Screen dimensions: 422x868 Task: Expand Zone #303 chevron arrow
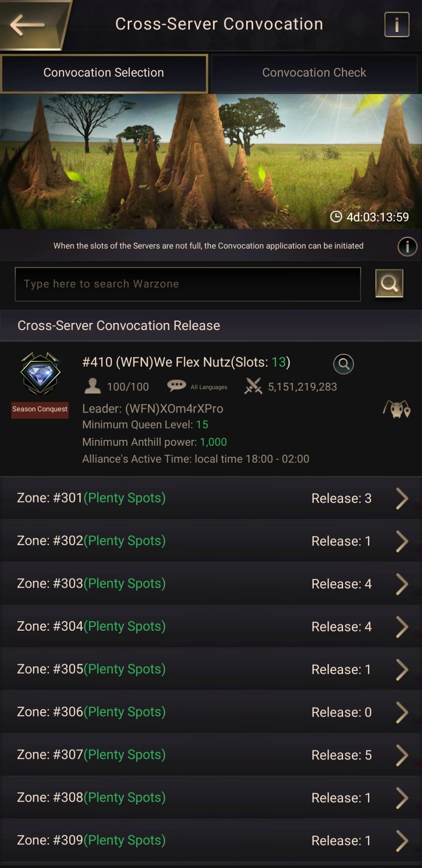pyautogui.click(x=402, y=584)
